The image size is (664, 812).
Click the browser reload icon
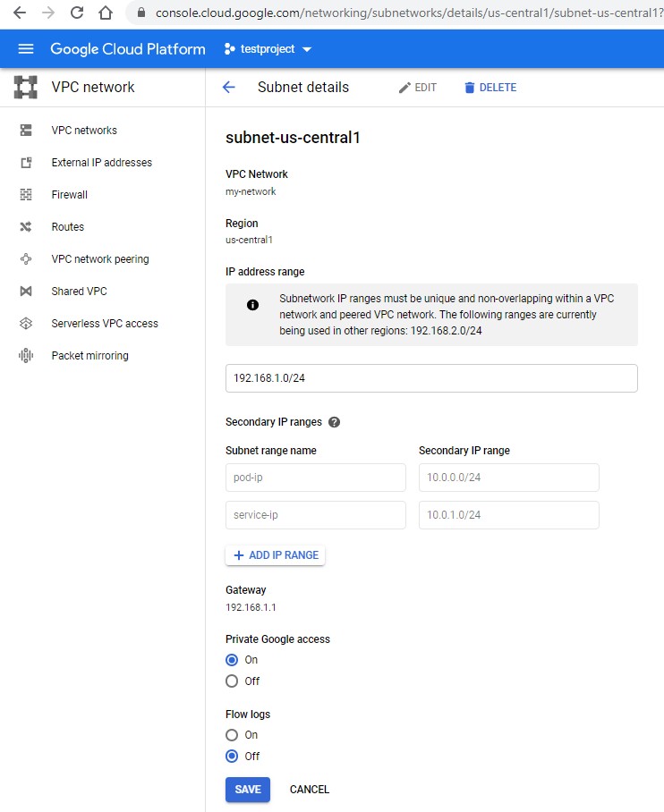pyautogui.click(x=77, y=13)
